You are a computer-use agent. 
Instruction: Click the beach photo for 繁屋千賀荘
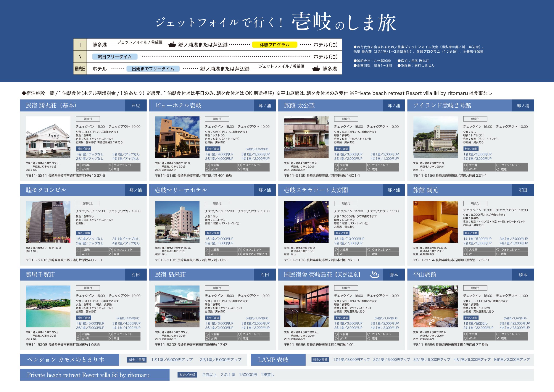pyautogui.click(x=48, y=306)
